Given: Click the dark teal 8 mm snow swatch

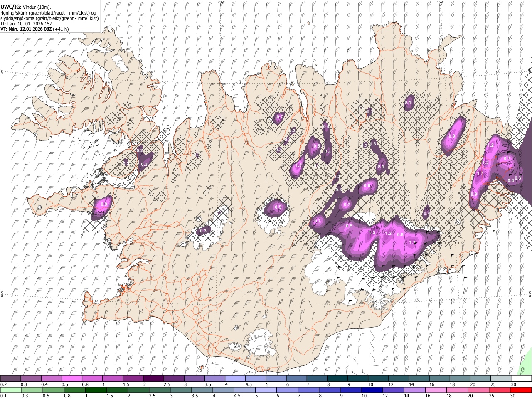Looking at the screenshot, I should (x=337, y=378).
